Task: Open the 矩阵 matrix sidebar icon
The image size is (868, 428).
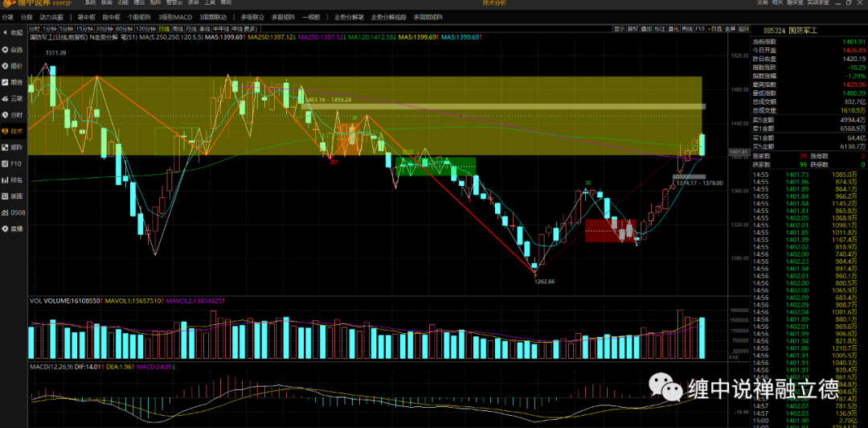Action: (x=13, y=147)
